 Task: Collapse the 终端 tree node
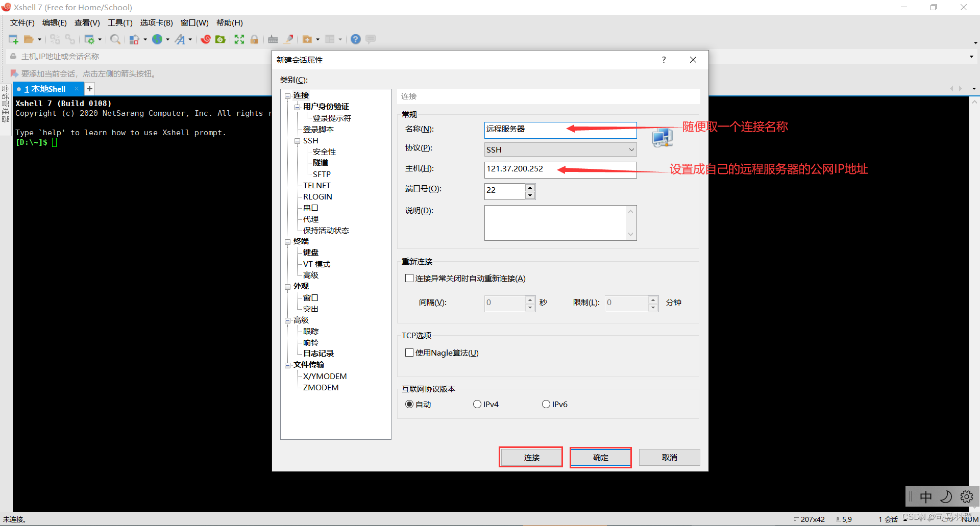pyautogui.click(x=287, y=241)
